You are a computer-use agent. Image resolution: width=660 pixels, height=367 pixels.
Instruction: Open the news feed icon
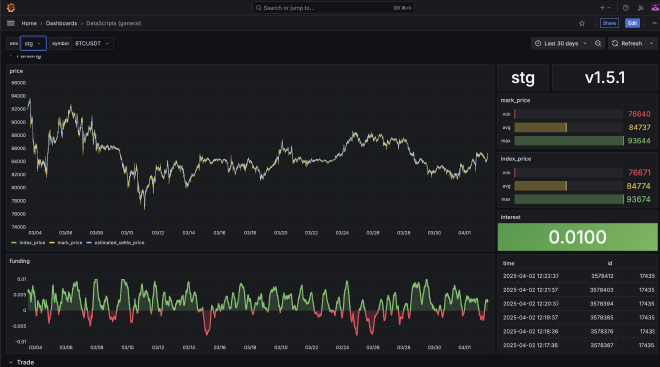[641, 8]
